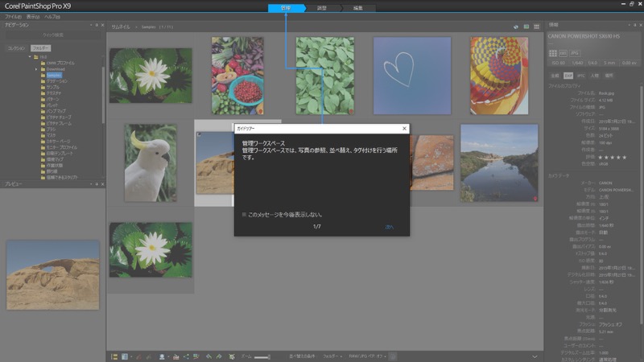Expand the Download folder tree node
Image resolution: width=644 pixels, height=362 pixels.
click(x=36, y=69)
